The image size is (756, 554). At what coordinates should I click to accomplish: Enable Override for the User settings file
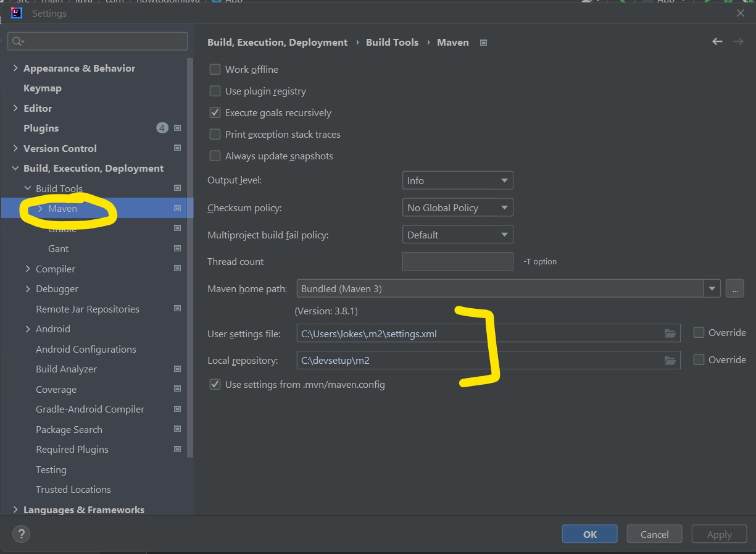[698, 332]
